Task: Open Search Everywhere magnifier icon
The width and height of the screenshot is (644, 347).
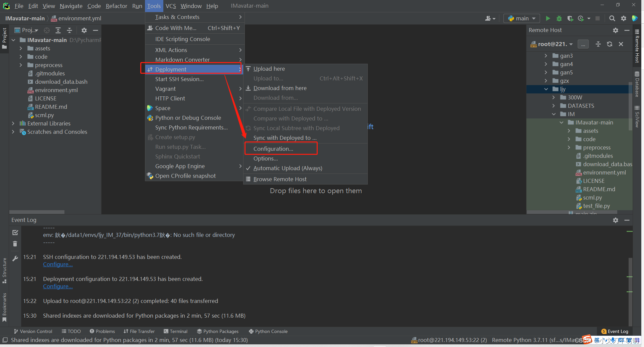Action: (x=612, y=18)
